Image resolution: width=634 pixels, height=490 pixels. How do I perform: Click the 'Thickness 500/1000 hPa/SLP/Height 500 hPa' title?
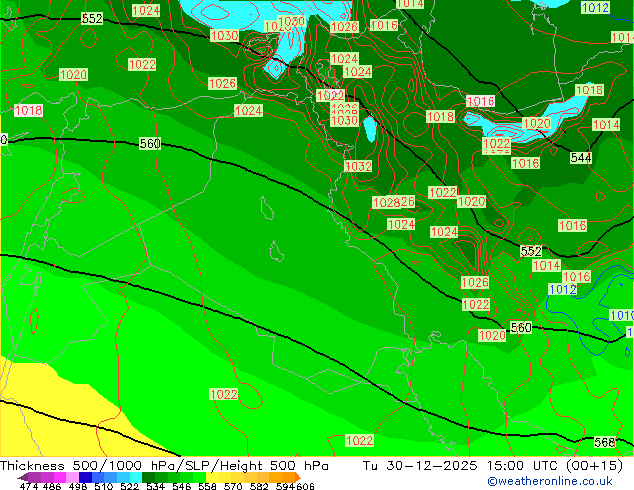pos(164,466)
